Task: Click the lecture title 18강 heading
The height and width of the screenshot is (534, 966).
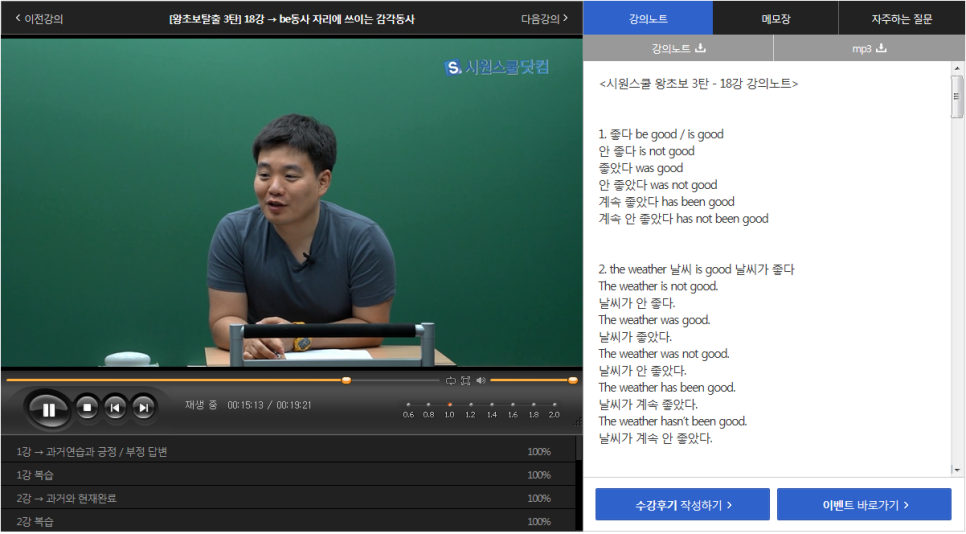Action: 292,19
